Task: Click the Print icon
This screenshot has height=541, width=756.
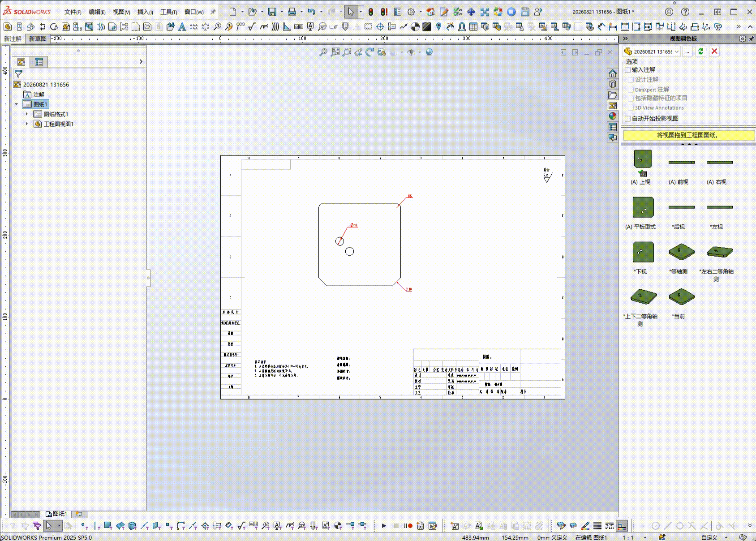Action: [292, 12]
